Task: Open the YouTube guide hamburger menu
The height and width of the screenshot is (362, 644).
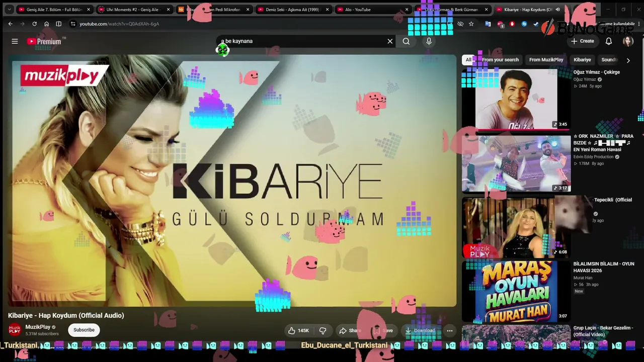Action: pyautogui.click(x=15, y=41)
